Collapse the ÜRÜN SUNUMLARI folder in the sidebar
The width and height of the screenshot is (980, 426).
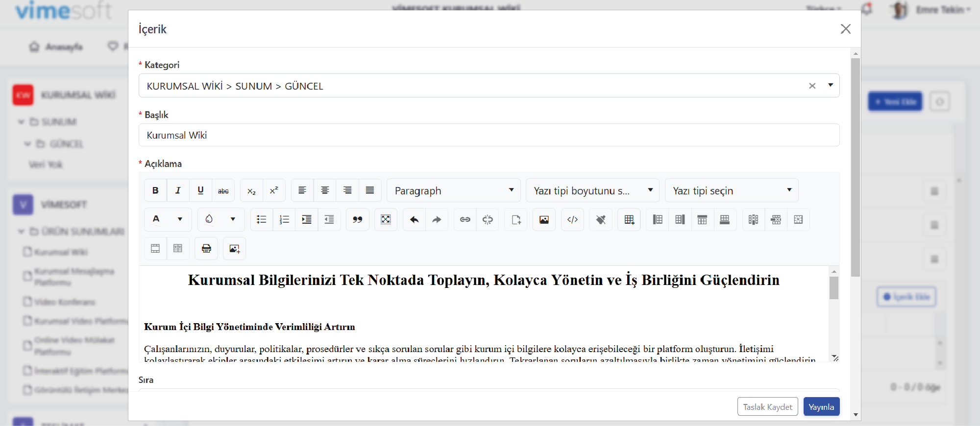[21, 231]
